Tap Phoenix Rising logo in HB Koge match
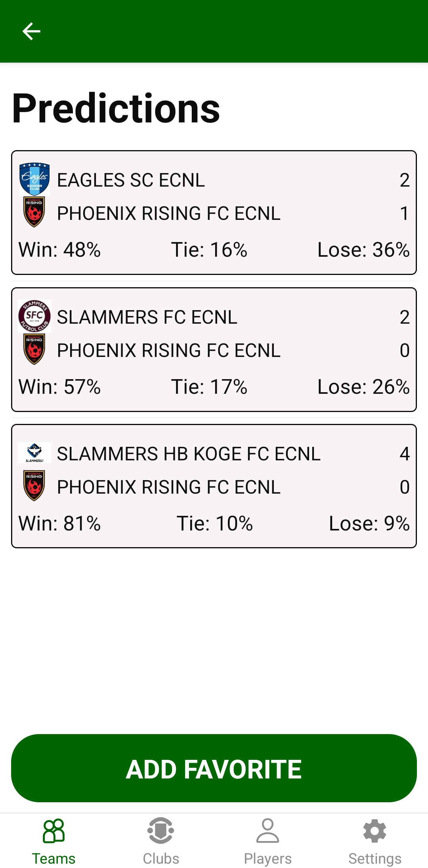The width and height of the screenshot is (428, 868). coord(34,486)
